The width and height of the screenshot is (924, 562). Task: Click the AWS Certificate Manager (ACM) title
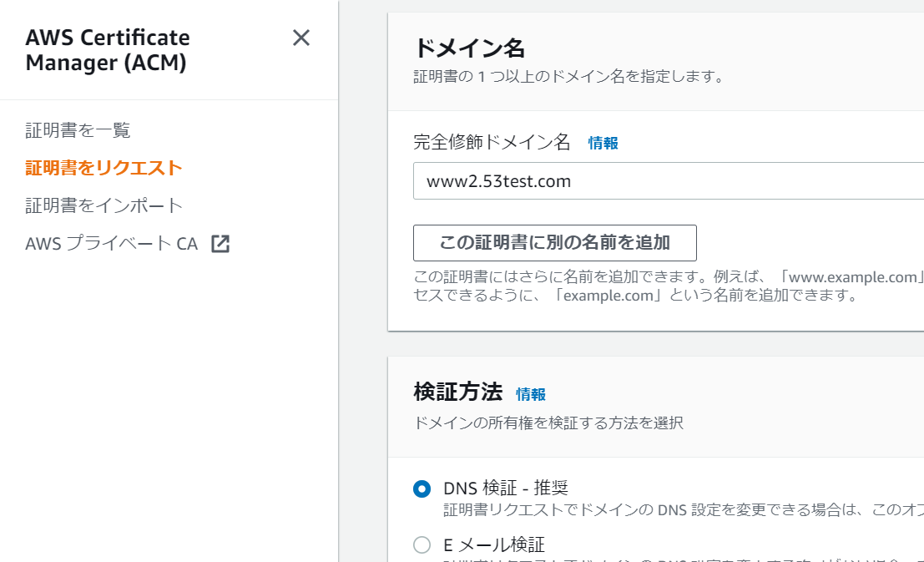point(107,50)
